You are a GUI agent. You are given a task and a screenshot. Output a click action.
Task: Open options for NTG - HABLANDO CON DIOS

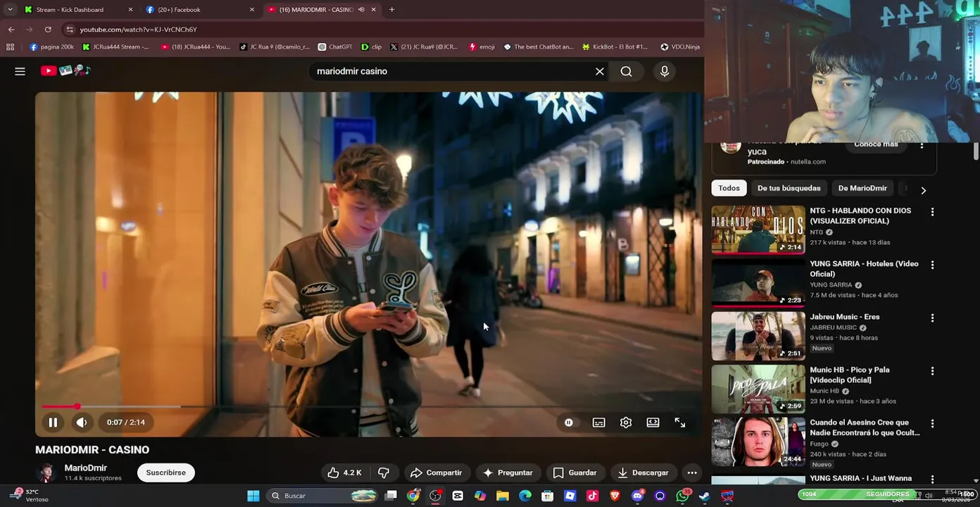pyautogui.click(x=932, y=212)
